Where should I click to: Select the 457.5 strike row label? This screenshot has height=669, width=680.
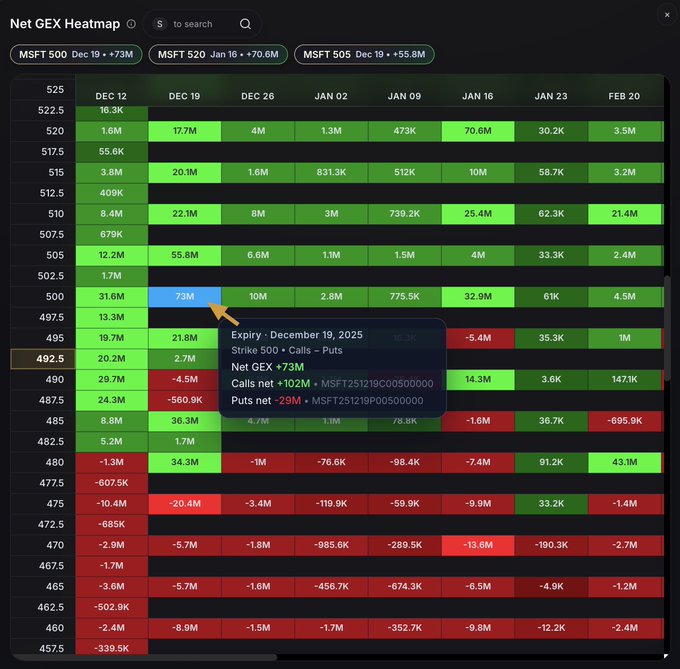(43, 648)
